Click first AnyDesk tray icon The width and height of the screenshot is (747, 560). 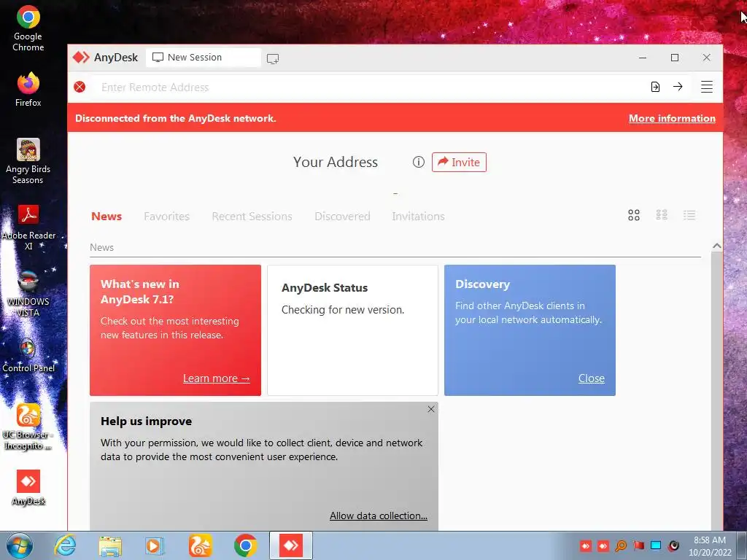tap(586, 545)
